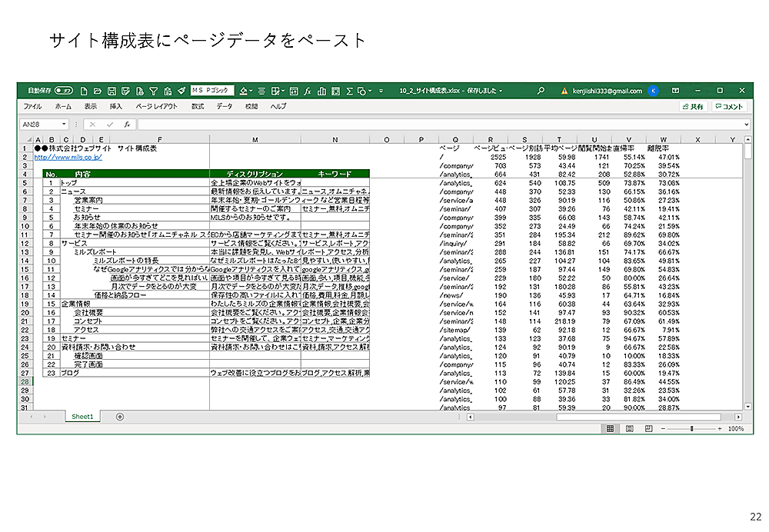Switch to Page Layout view in status bar
Screen dimensions: 769x532
pyautogui.click(x=629, y=428)
